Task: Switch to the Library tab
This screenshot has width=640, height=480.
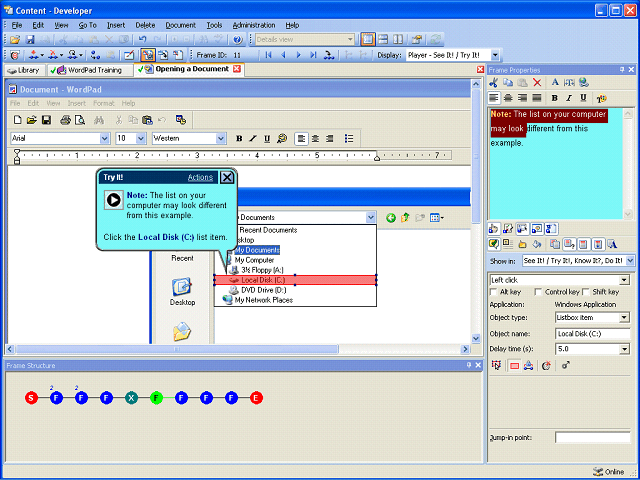Action: tap(25, 70)
